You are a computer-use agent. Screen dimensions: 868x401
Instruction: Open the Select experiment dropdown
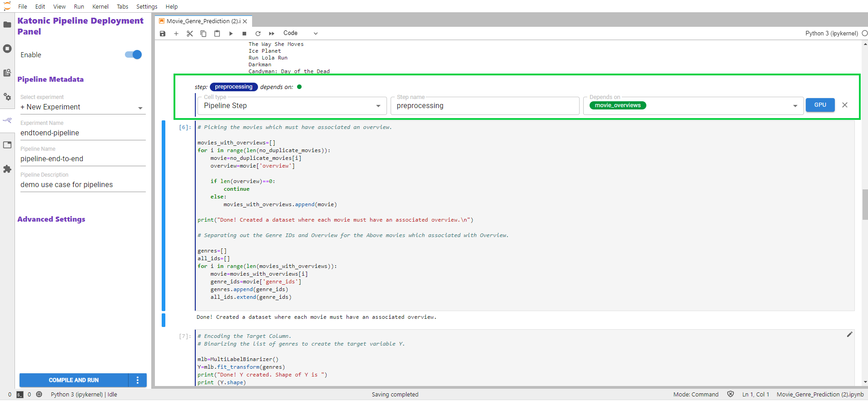coord(82,107)
